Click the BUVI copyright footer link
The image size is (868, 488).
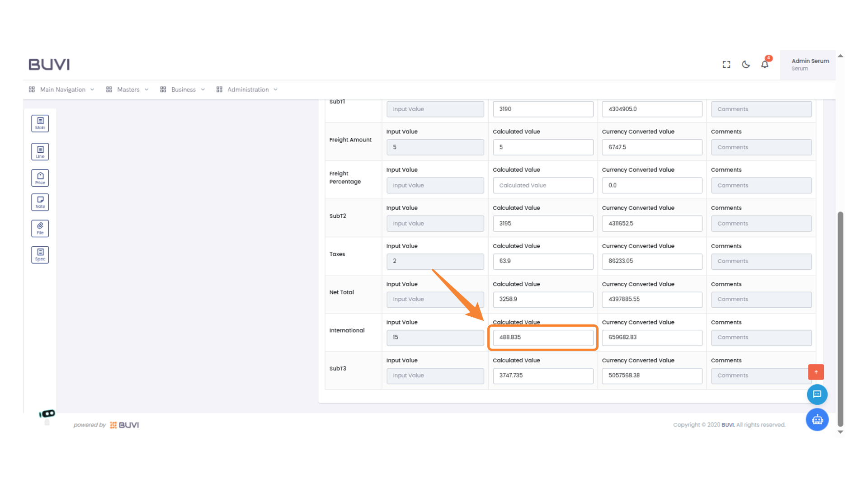tap(727, 425)
